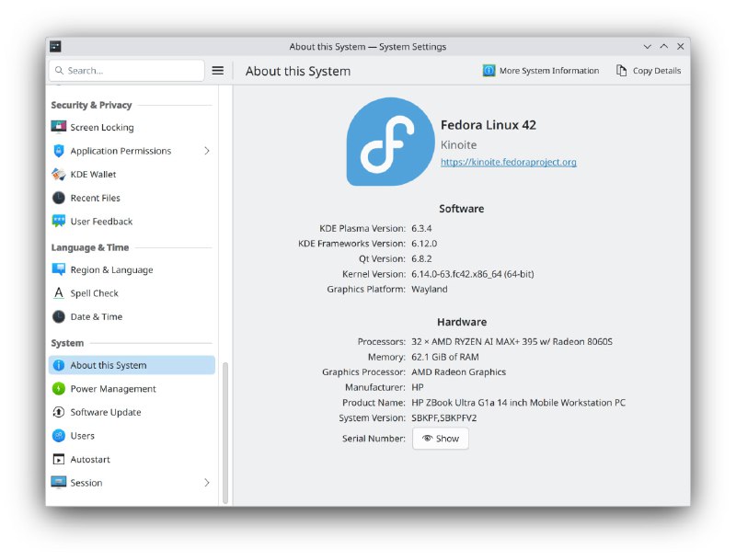The height and width of the screenshot is (560, 736).
Task: Go to User Feedback settings
Action: 132,221
